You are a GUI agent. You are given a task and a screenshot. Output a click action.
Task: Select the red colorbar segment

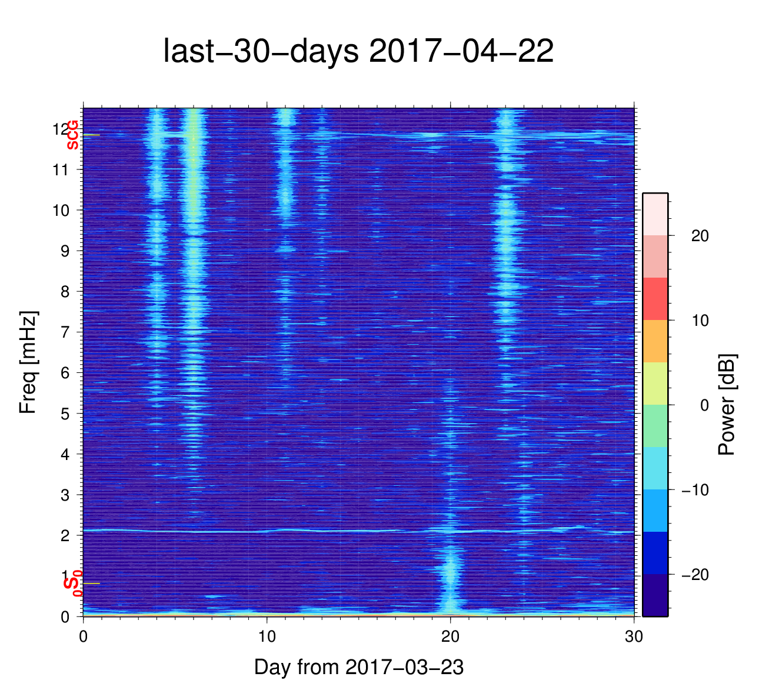click(655, 299)
